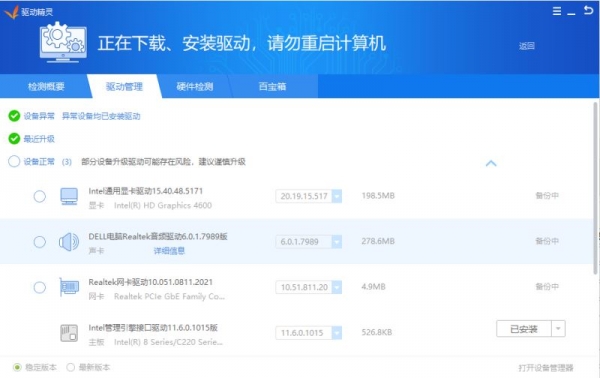The height and width of the screenshot is (378, 600).
Task: Open version dropdown showing 20.19.15.517
Action: 337,196
